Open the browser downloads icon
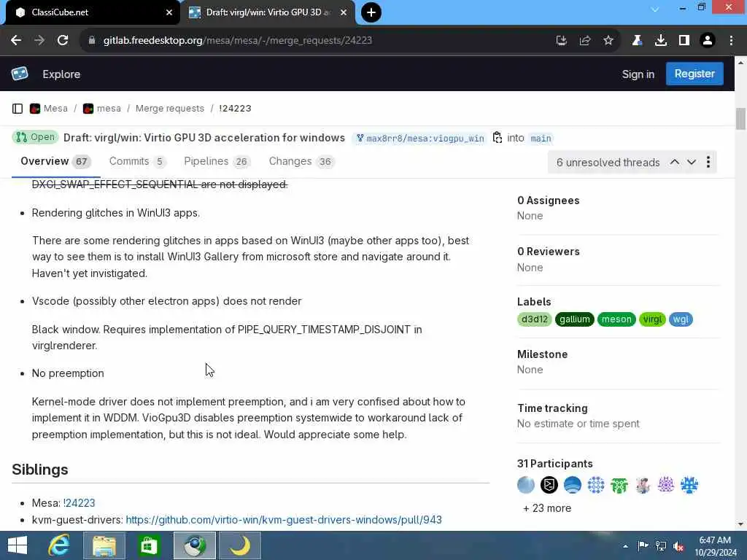The image size is (747, 560). click(x=661, y=41)
